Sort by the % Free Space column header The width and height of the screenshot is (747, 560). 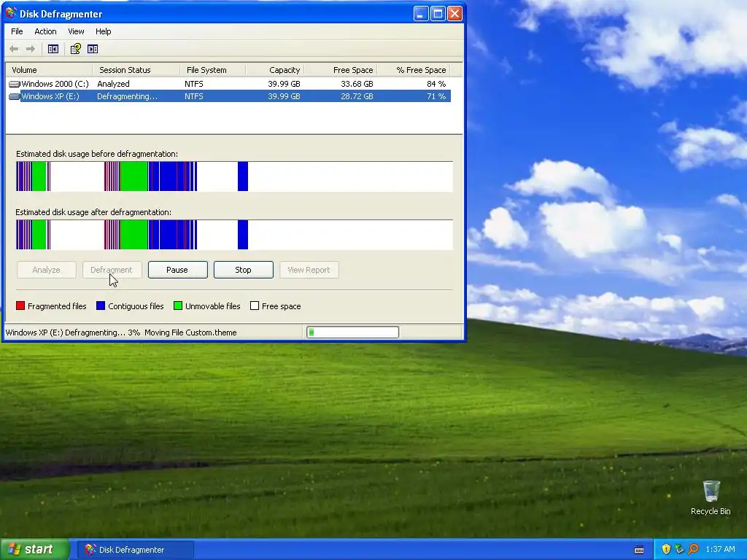[x=414, y=70]
